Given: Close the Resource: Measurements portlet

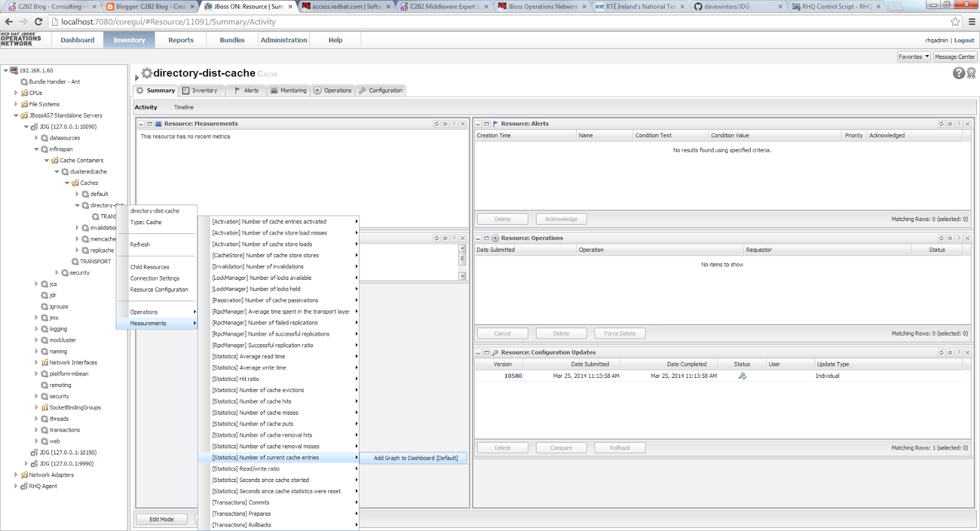Looking at the screenshot, I should click(x=462, y=124).
